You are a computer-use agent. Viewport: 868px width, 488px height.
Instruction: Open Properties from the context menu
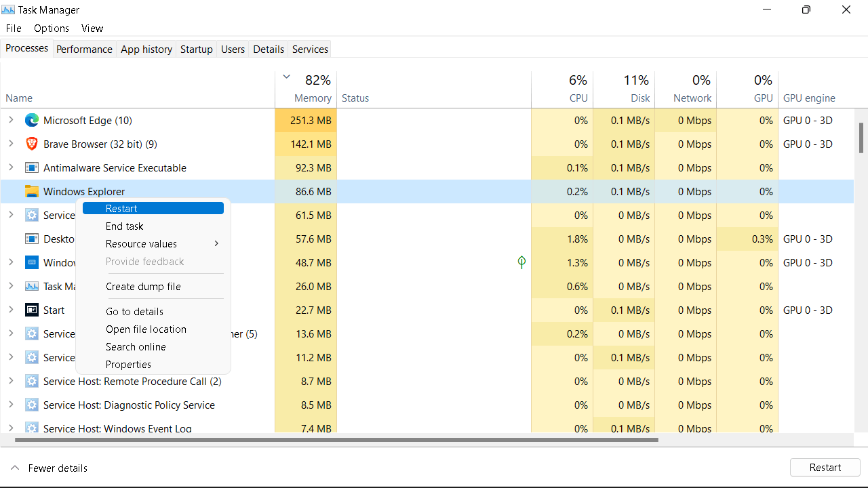tap(153, 365)
